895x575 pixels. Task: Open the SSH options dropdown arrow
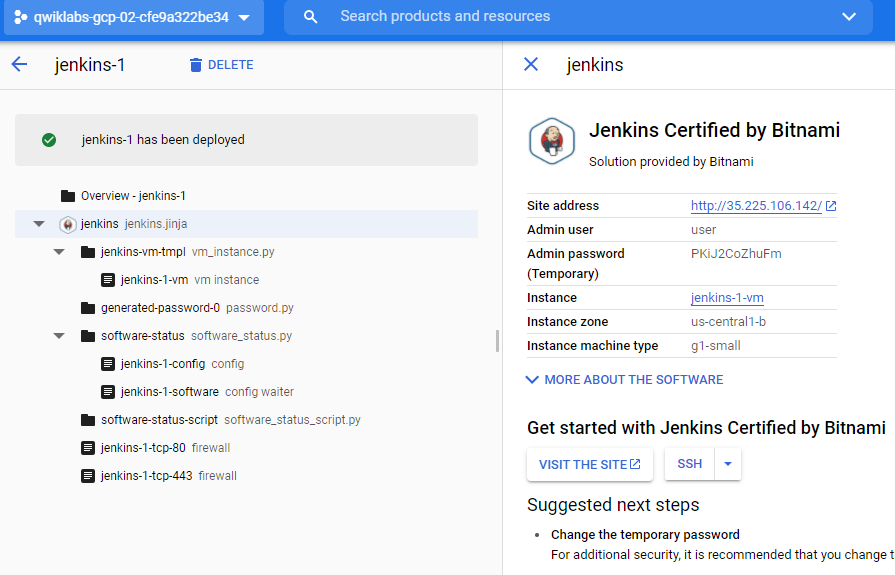click(x=728, y=464)
